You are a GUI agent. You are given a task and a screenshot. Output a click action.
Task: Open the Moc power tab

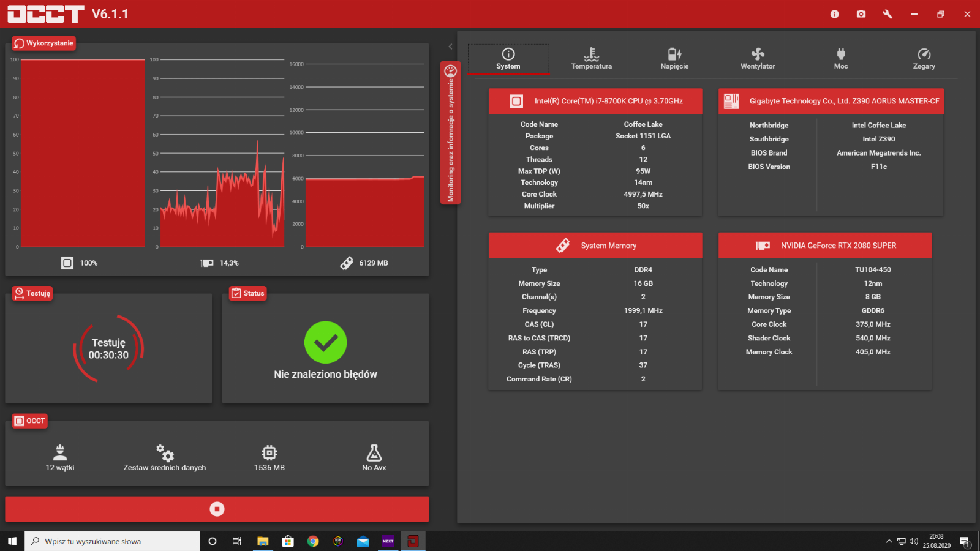point(841,59)
